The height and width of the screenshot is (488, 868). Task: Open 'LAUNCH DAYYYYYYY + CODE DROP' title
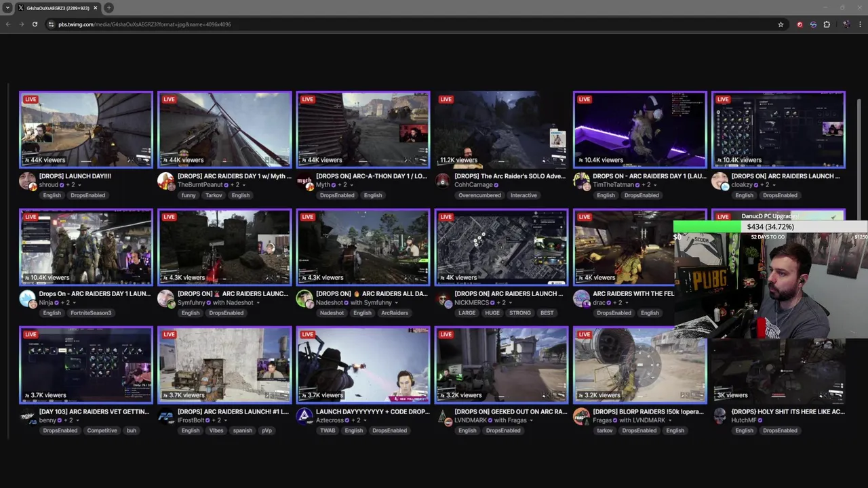click(x=372, y=411)
